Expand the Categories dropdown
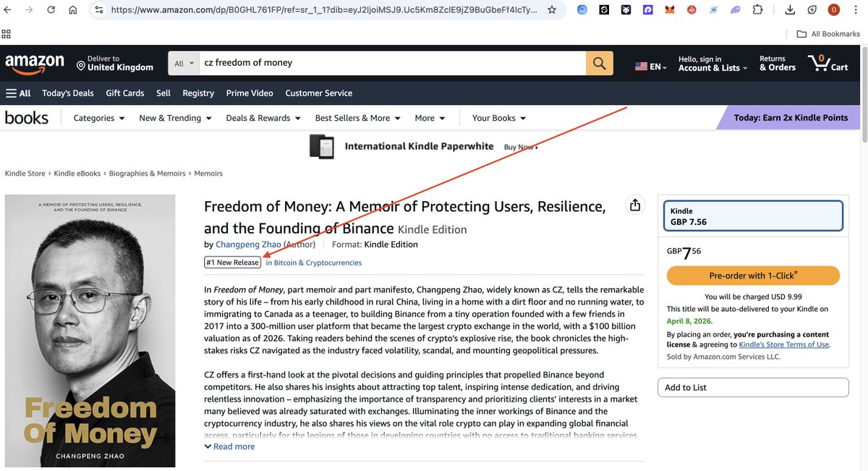868x471 pixels. tap(99, 118)
